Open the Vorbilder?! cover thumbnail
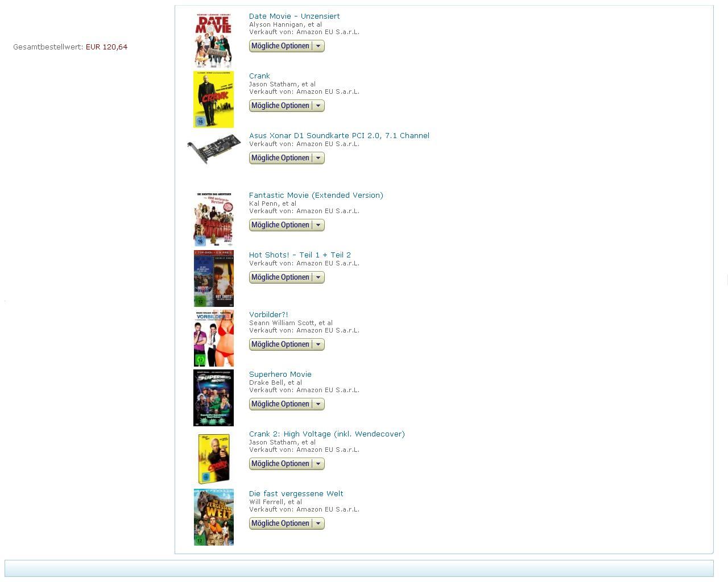Screen dimensions: 728x582 click(213, 338)
